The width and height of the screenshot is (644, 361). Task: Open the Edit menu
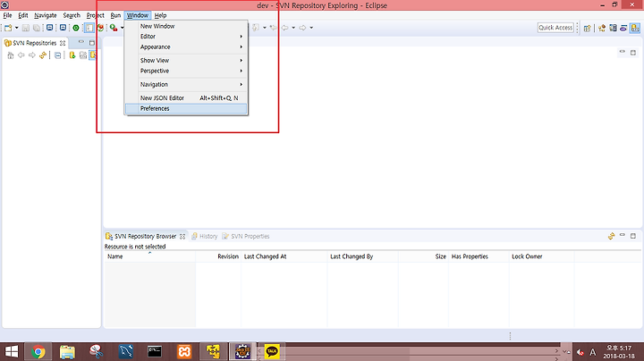point(23,15)
